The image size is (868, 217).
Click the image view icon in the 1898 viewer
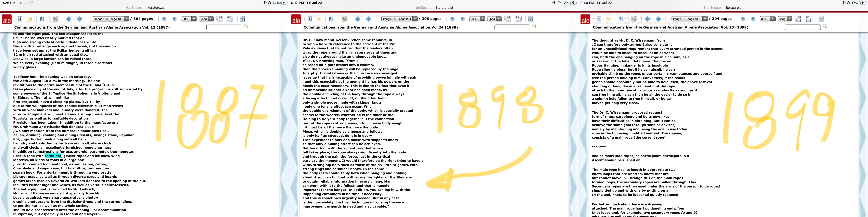coord(345,19)
